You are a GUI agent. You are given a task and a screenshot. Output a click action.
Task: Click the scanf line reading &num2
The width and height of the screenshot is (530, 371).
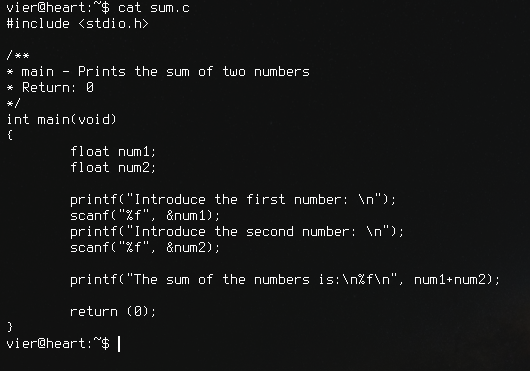click(x=145, y=248)
